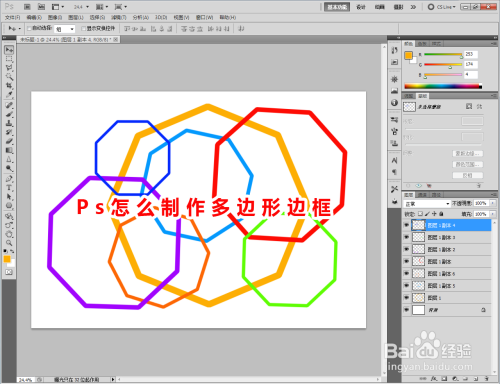500x384 pixels.
Task: Open the Opacity slider arrow
Action: (493, 203)
